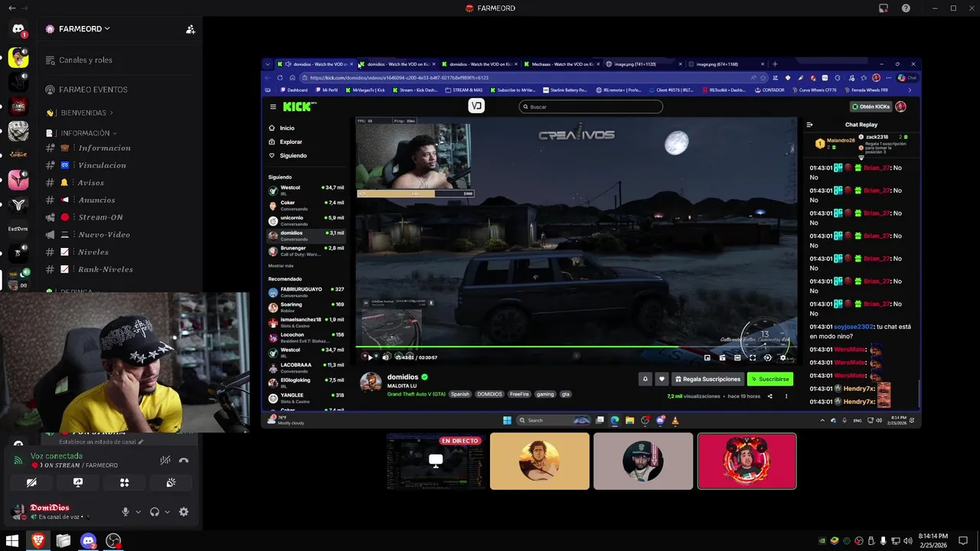This screenshot has width=980, height=551.
Task: Open Discord user settings gear
Action: (184, 512)
